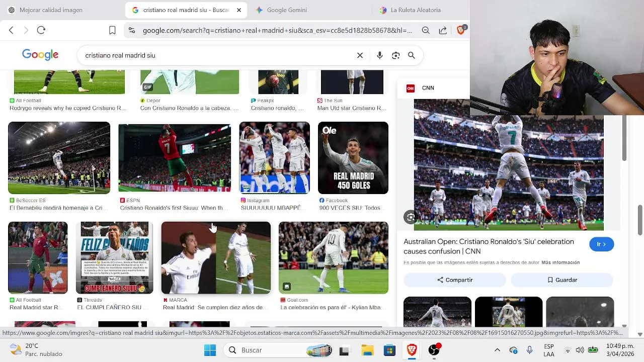Go to Google home via the logo
The width and height of the screenshot is (644, 362).
(40, 55)
